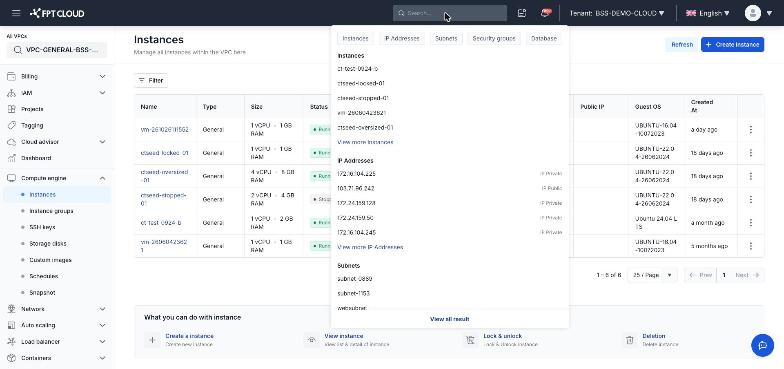
Task: Expand the Auto scaling chevron
Action: click(x=102, y=325)
